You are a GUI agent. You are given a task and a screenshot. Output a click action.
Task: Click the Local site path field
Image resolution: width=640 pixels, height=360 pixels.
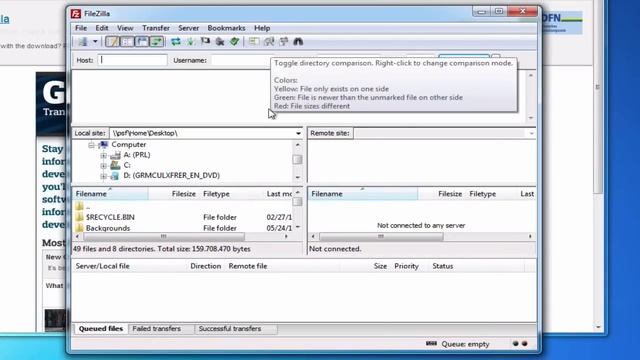(202, 133)
